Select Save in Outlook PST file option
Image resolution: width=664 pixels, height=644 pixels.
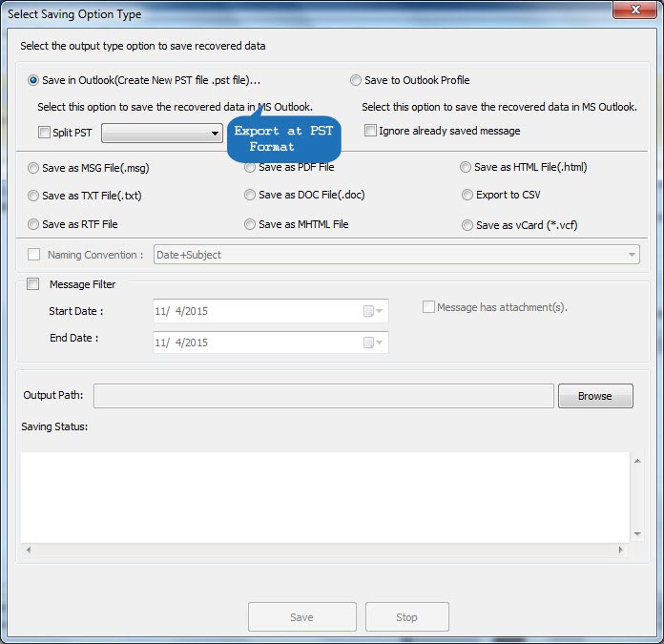click(x=34, y=81)
